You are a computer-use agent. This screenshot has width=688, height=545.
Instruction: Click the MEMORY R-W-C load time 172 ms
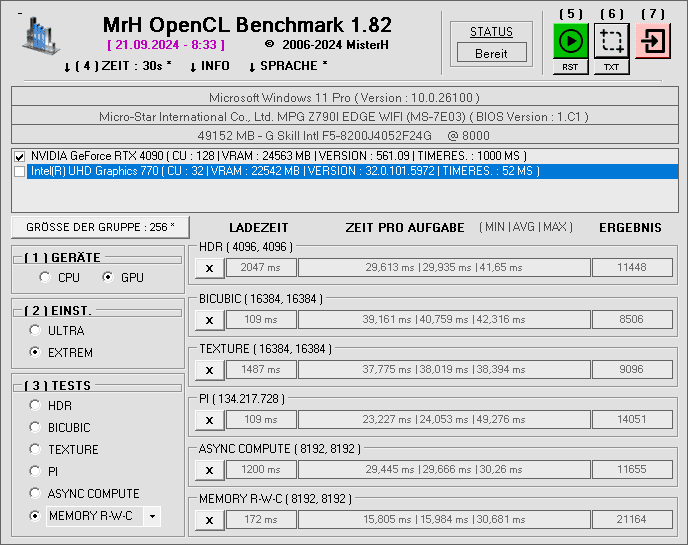click(261, 519)
